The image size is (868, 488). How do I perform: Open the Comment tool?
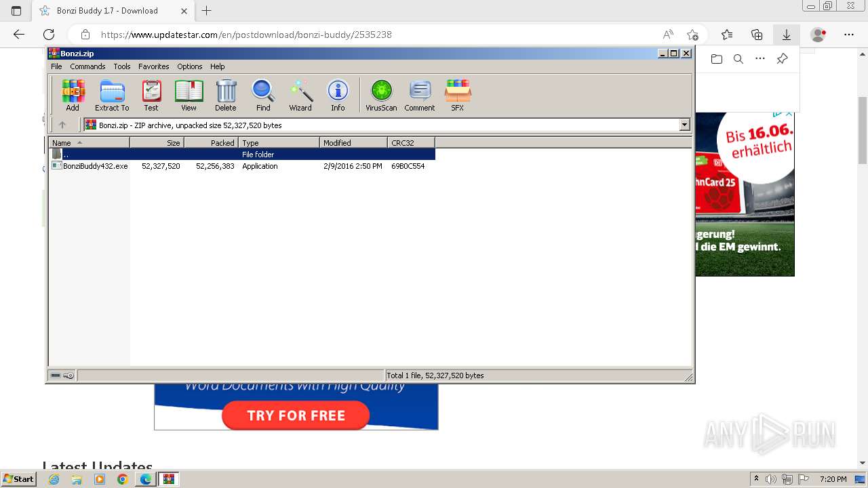[420, 95]
